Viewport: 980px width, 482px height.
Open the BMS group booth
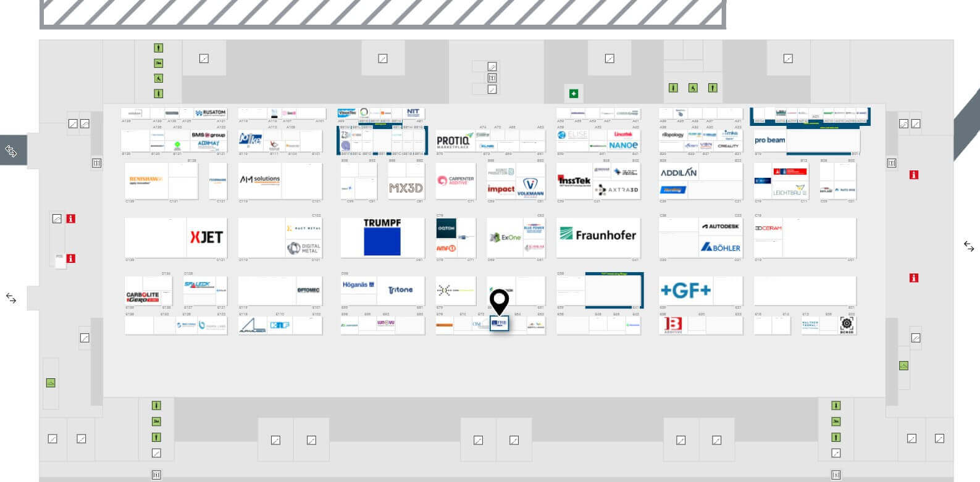pos(208,135)
